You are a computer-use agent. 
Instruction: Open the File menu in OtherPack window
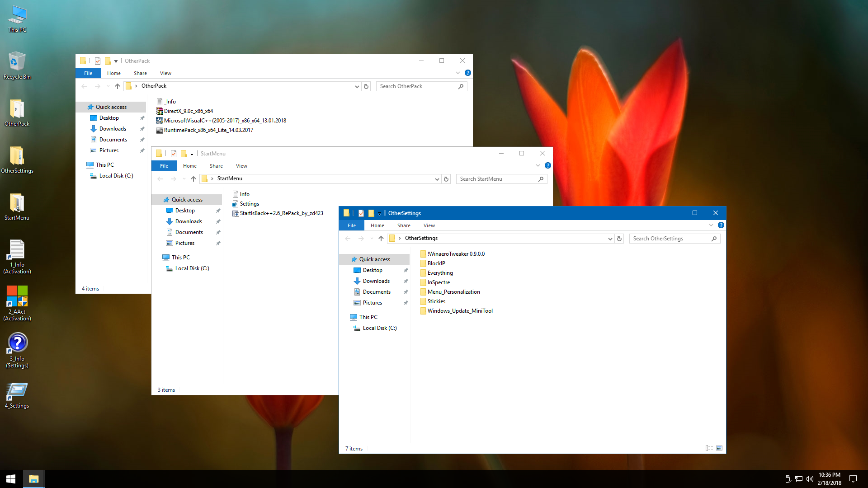pos(88,73)
